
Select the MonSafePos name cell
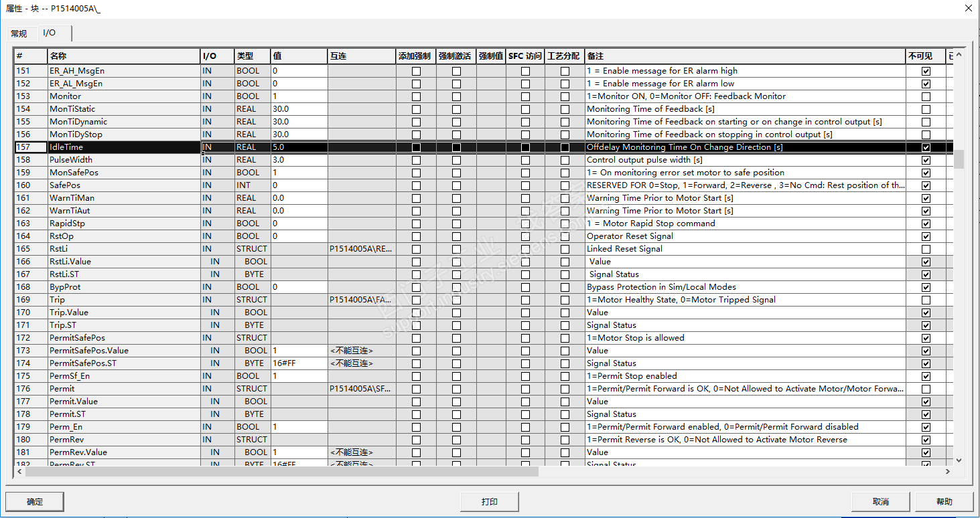(124, 173)
